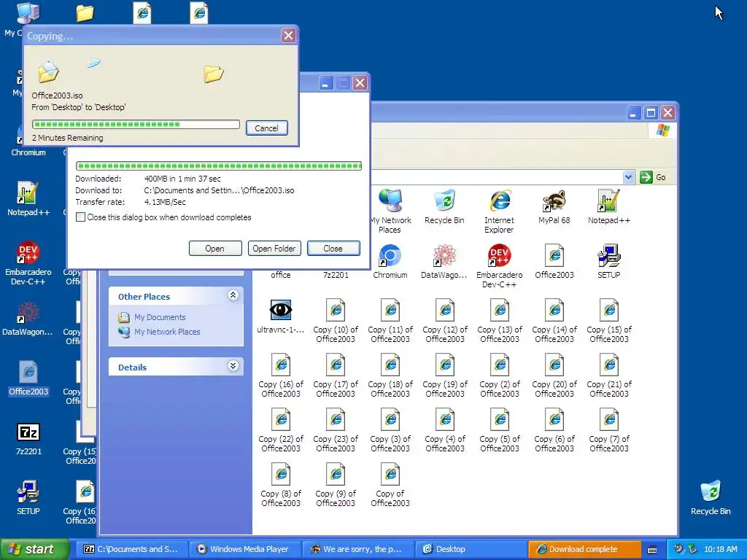Switch to Download complete taskbar button

pos(584,549)
